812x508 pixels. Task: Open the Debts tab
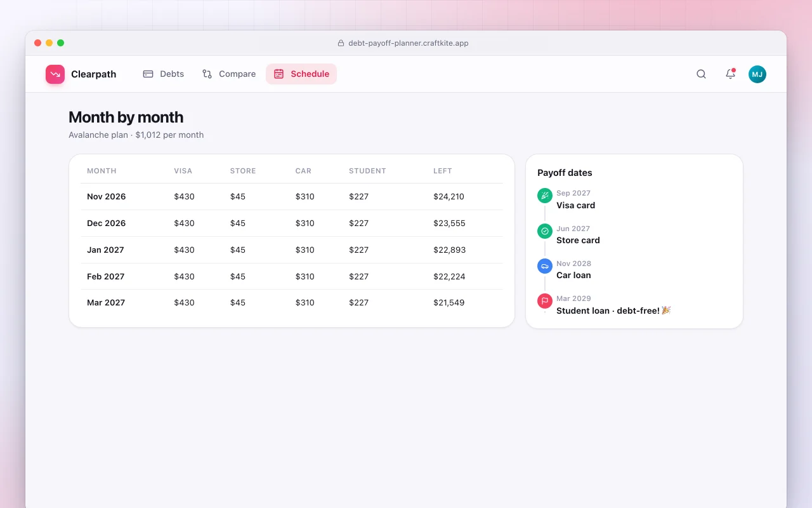(163, 74)
